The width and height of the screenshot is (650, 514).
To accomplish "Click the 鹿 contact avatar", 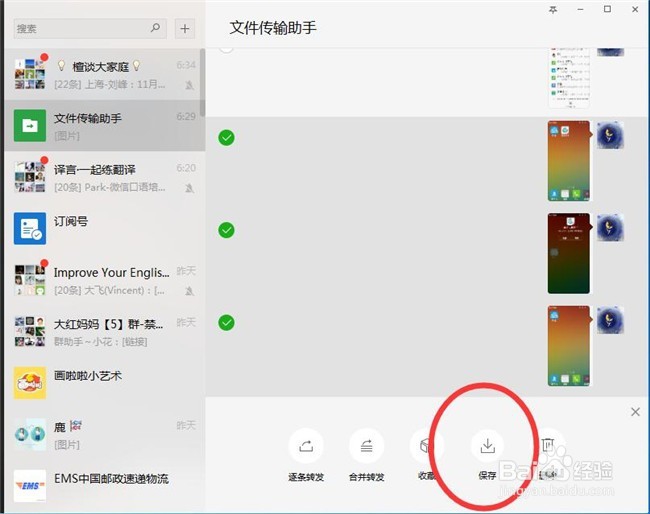I will (30, 434).
